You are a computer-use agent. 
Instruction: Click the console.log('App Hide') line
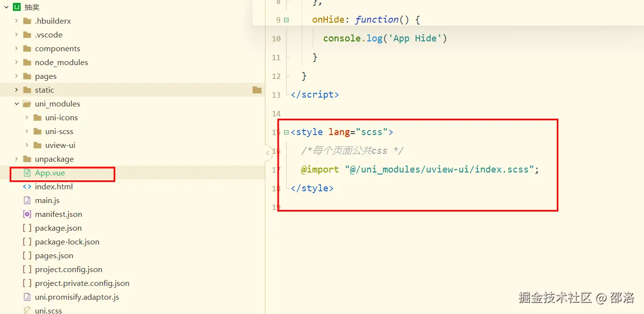pos(385,38)
